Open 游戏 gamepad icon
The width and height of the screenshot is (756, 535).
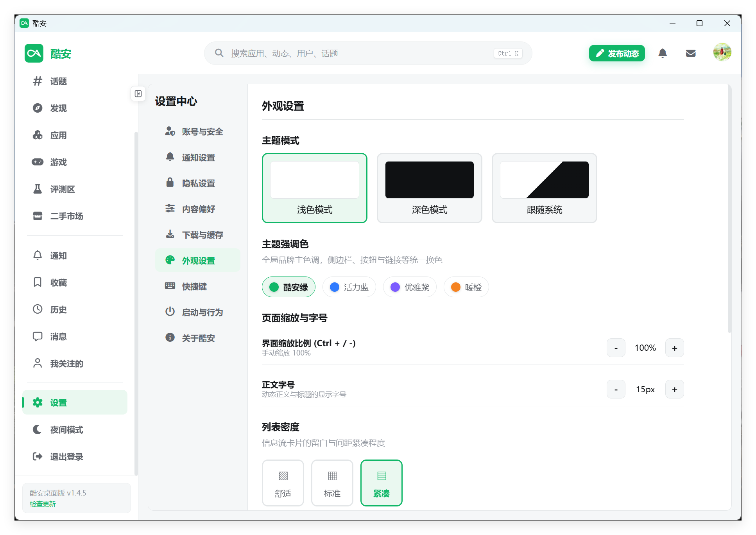38,162
